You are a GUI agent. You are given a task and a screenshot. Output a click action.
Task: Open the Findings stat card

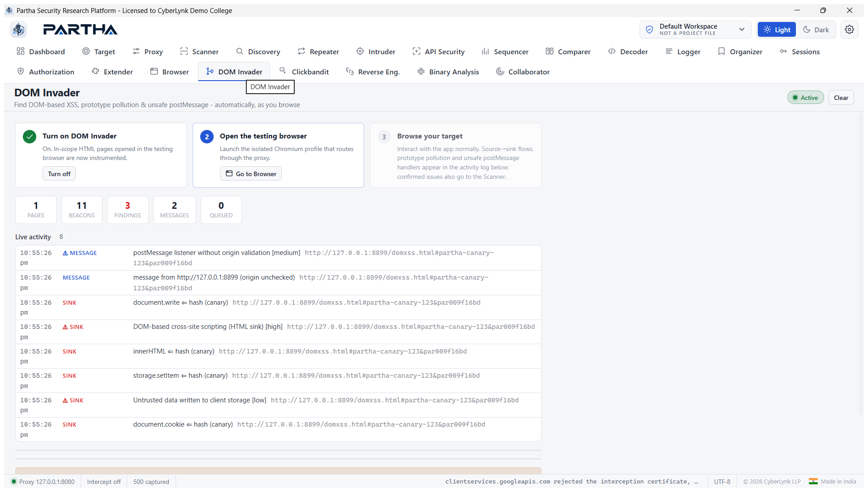tap(128, 210)
